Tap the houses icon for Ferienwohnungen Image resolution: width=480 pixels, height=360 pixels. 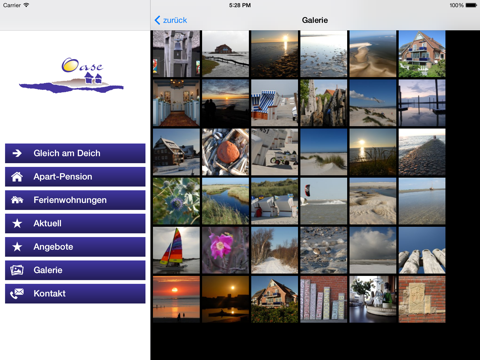17,200
